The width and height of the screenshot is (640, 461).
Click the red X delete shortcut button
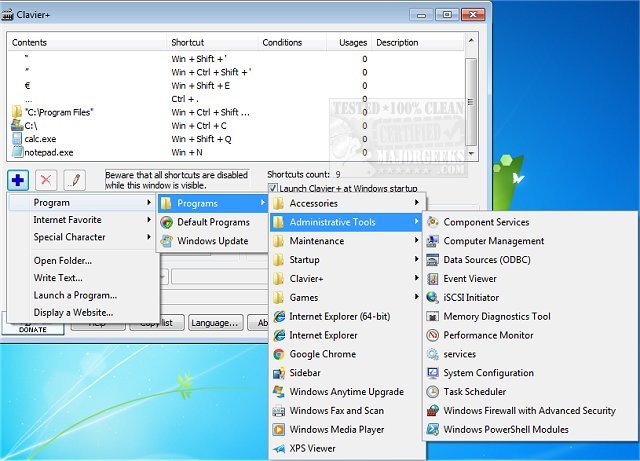[x=46, y=180]
